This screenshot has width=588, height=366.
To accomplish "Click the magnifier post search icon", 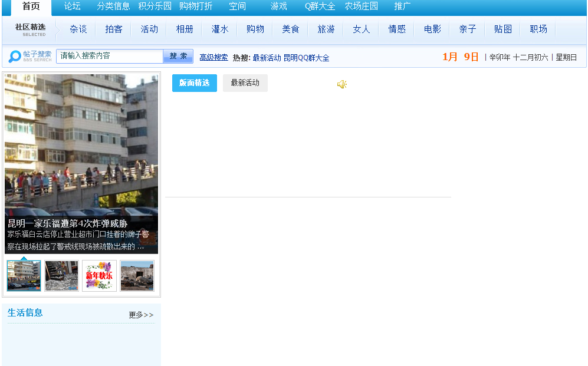I will [x=14, y=56].
